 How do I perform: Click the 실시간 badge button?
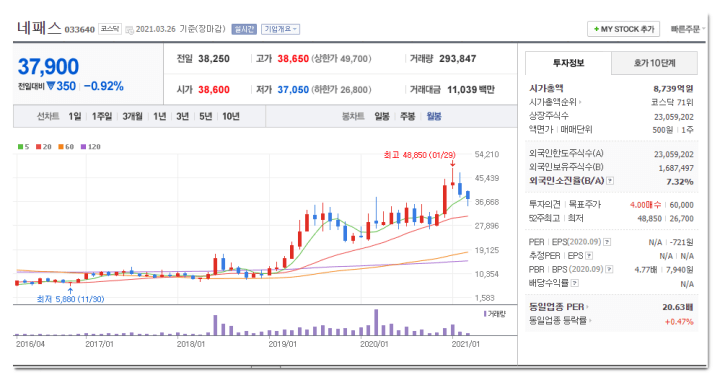[x=244, y=29]
